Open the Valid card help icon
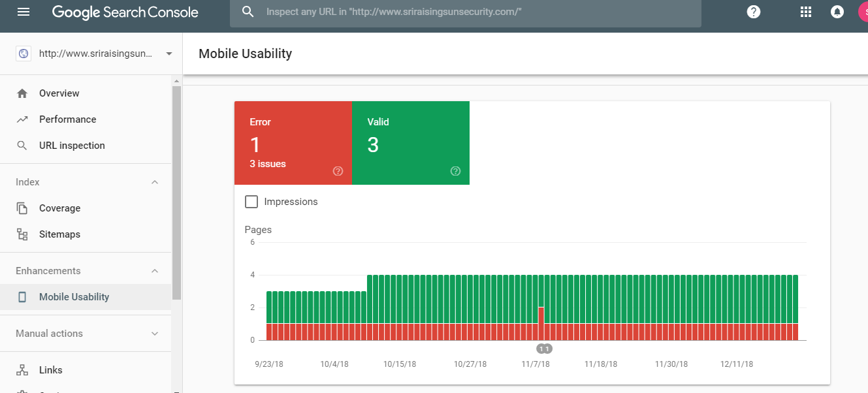The width and height of the screenshot is (868, 393). point(455,171)
